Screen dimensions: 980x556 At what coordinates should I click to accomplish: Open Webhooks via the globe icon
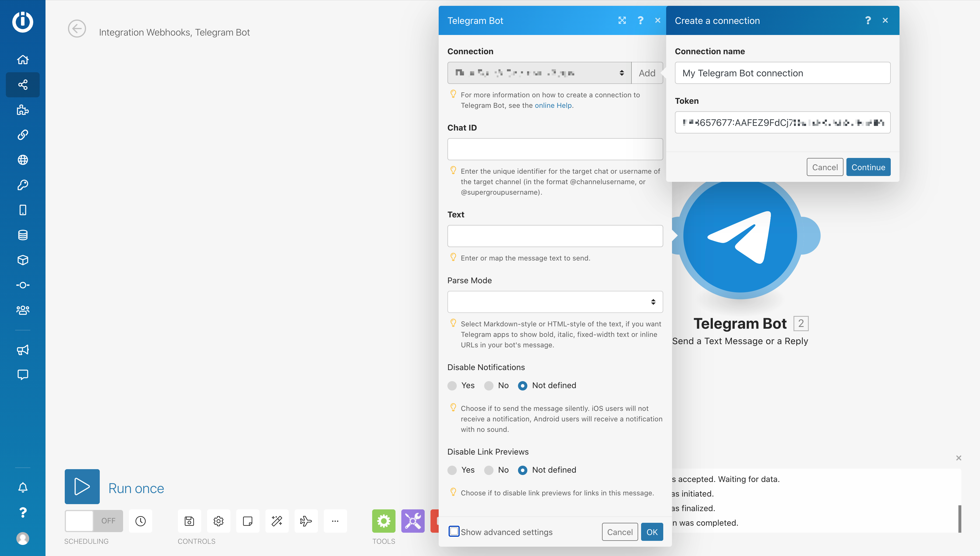click(x=22, y=160)
